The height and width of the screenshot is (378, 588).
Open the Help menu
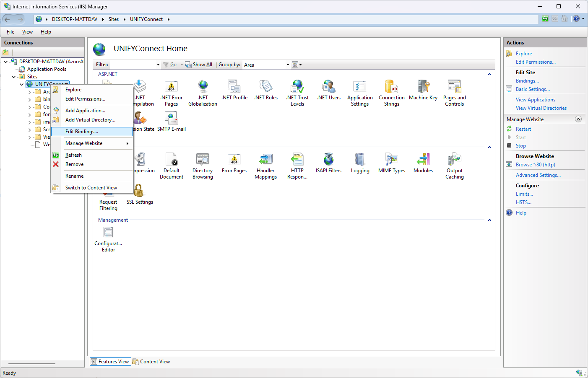pos(46,32)
